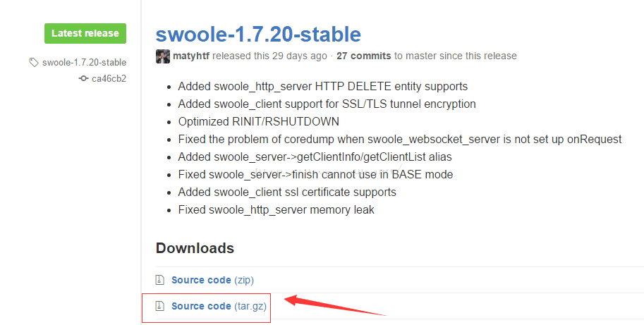The height and width of the screenshot is (325, 644).
Task: Visit the matyhtf user profile link
Action: (191, 56)
